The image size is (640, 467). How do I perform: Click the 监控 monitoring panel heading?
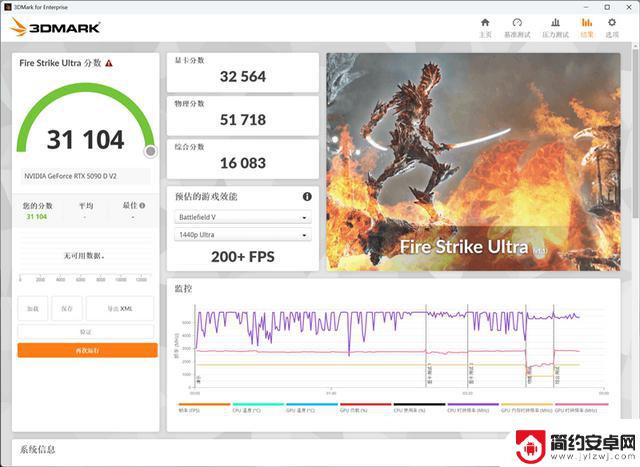tap(183, 289)
